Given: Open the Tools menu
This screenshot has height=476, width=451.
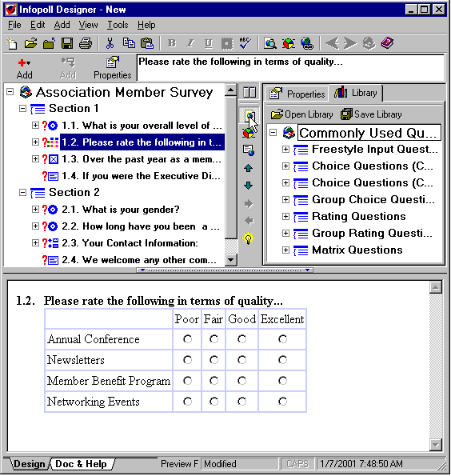Looking at the screenshot, I should point(118,25).
